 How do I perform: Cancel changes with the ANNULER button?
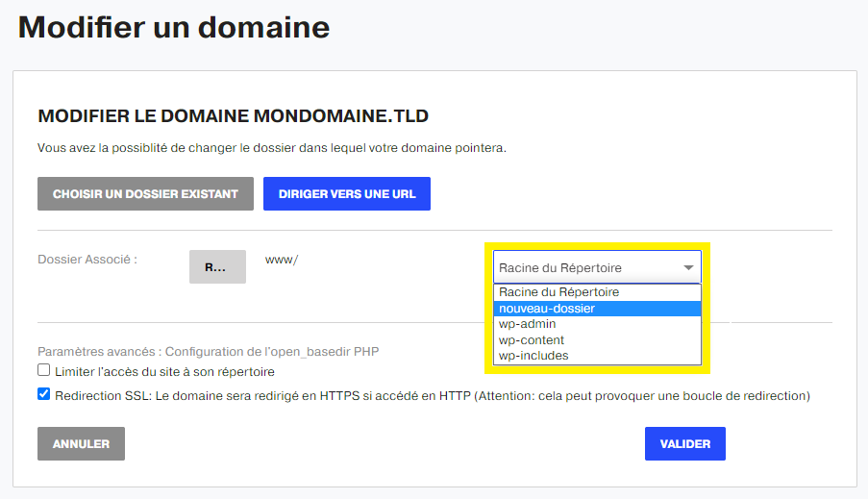click(x=82, y=443)
